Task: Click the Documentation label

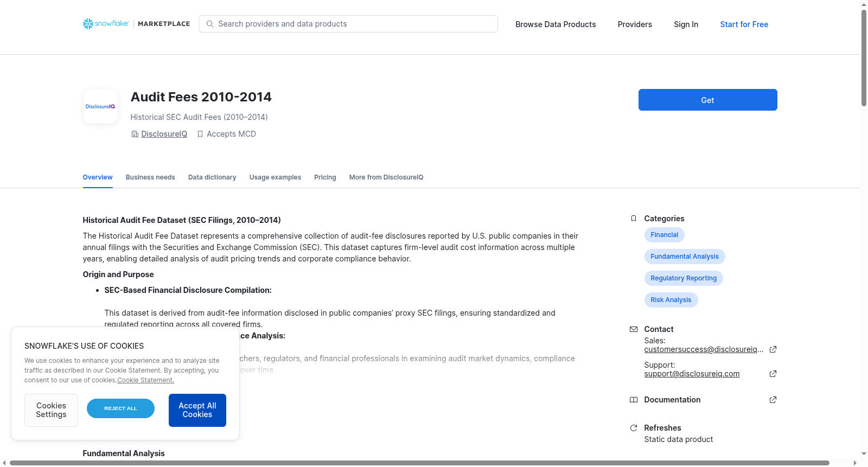Action: 673,400
